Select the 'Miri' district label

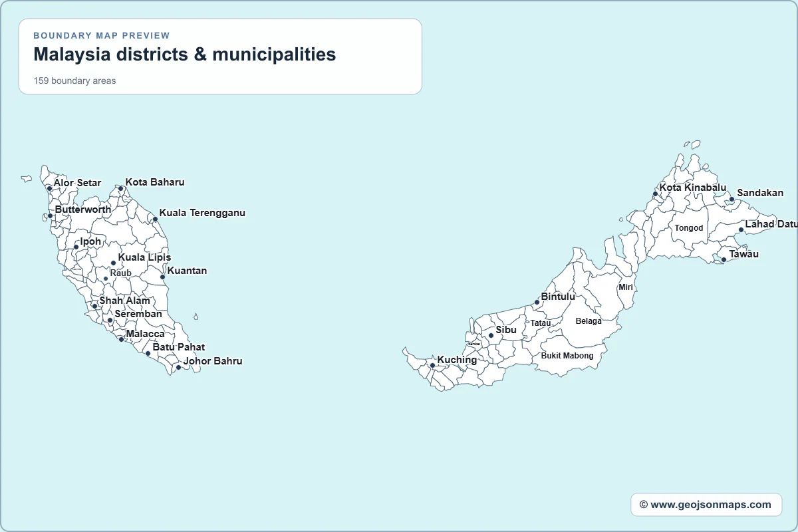tap(626, 287)
